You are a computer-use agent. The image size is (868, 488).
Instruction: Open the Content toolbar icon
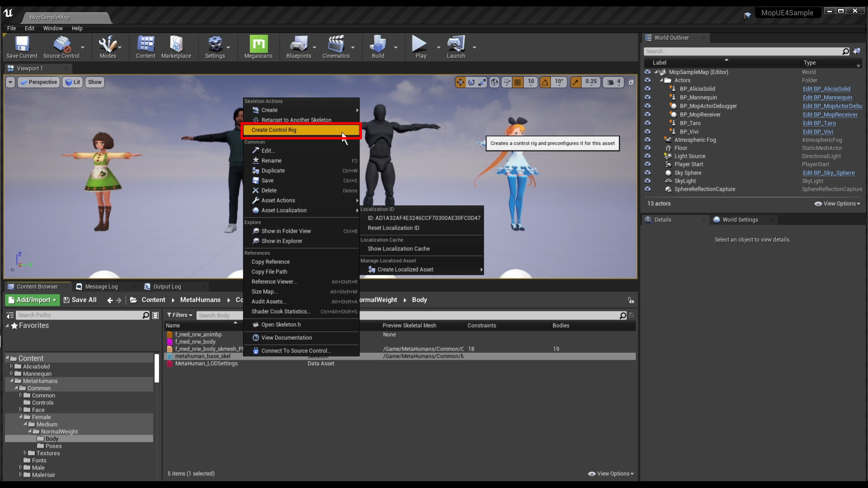point(146,47)
